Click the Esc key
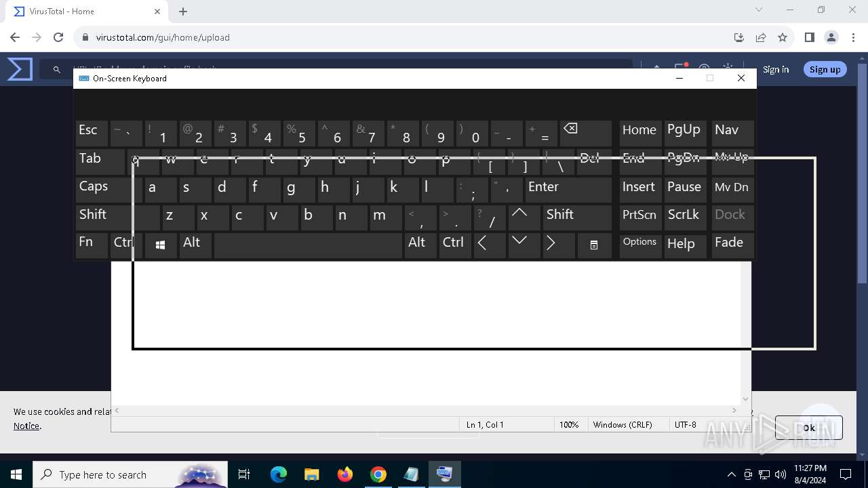The width and height of the screenshot is (868, 488). 92,134
